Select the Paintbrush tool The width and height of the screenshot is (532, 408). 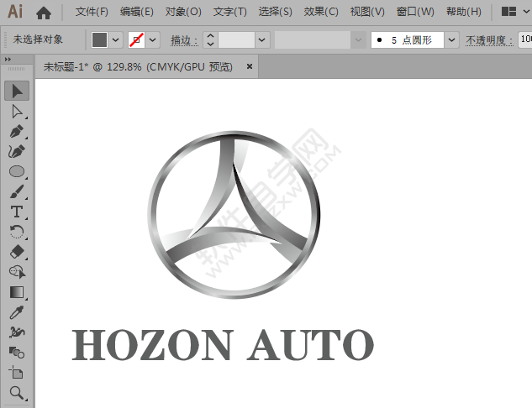click(x=17, y=191)
